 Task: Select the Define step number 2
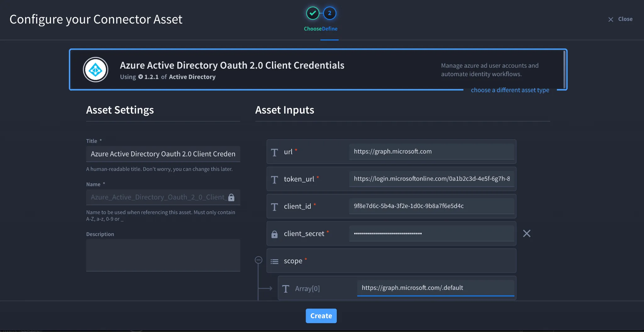330,13
